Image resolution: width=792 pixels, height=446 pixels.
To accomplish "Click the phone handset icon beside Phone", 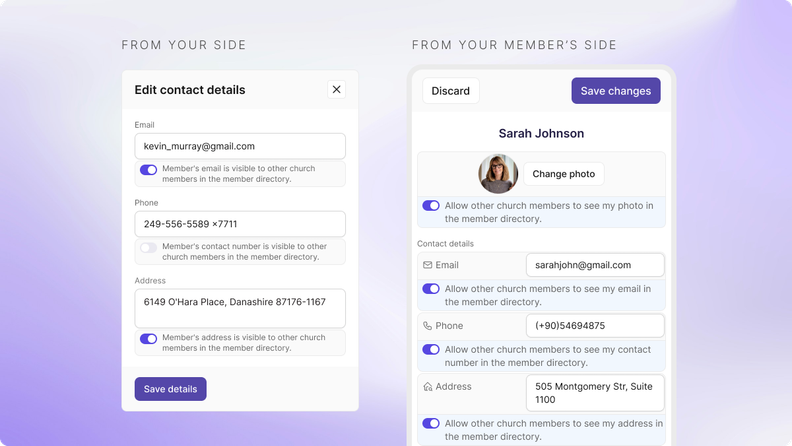I will 427,326.
